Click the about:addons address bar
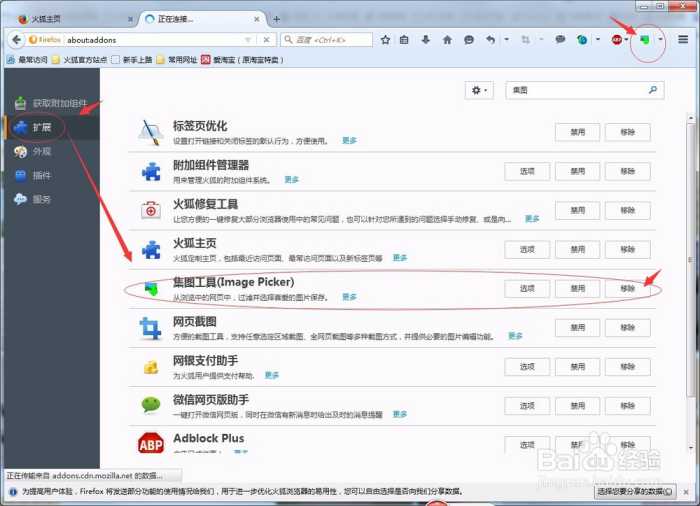Image resolution: width=700 pixels, height=506 pixels. tap(154, 40)
